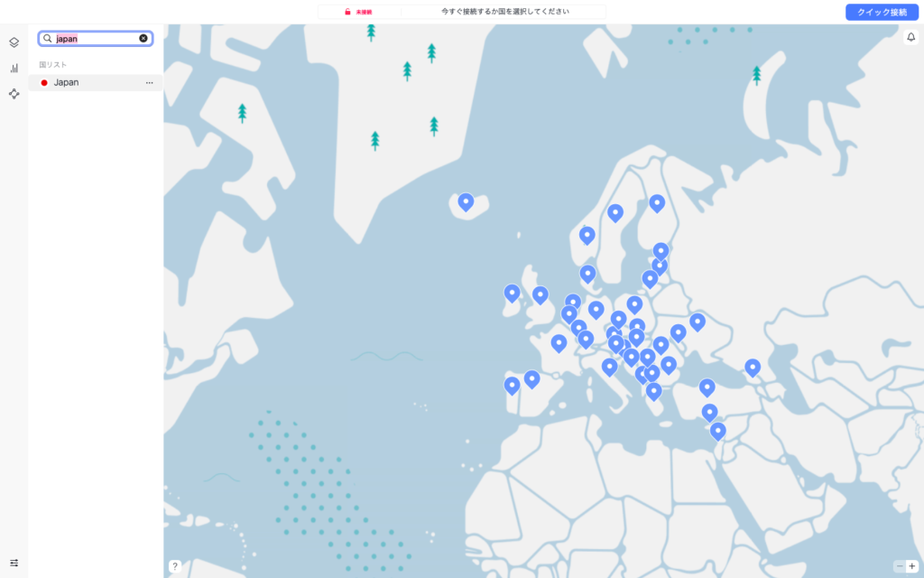
Task: Select the Ireland server pin on map
Action: click(x=512, y=293)
